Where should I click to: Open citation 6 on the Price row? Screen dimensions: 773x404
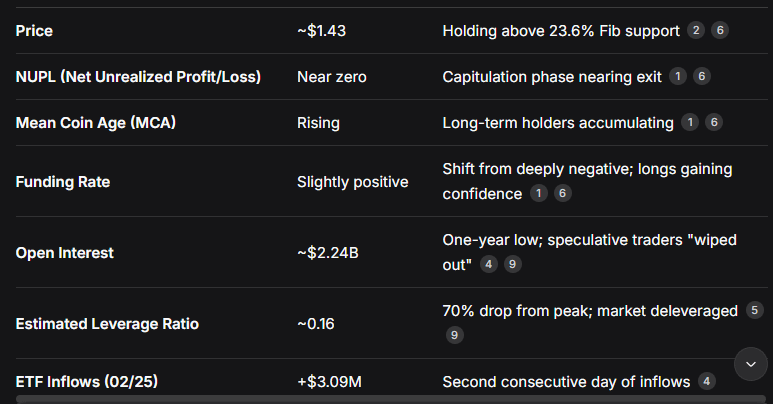[x=720, y=31]
